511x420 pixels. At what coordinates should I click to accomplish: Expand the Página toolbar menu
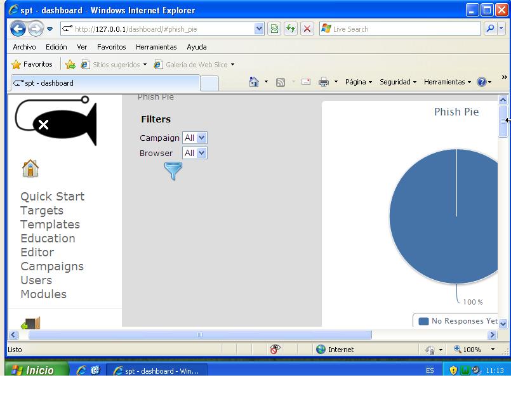tap(359, 82)
